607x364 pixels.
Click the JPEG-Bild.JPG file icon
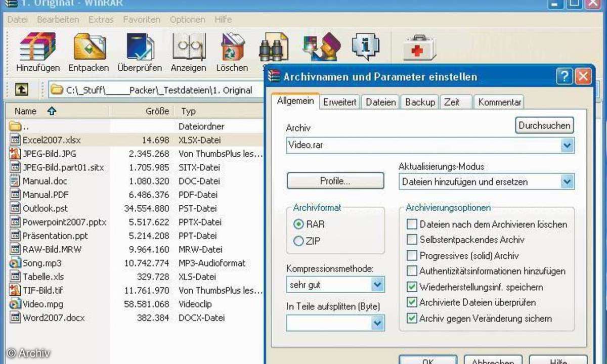click(15, 154)
